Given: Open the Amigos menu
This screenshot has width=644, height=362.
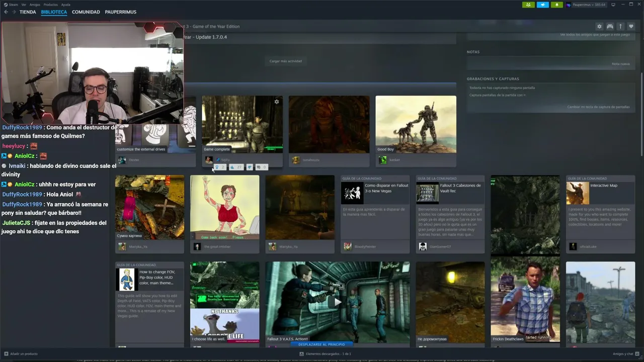Looking at the screenshot, I should pos(35,5).
